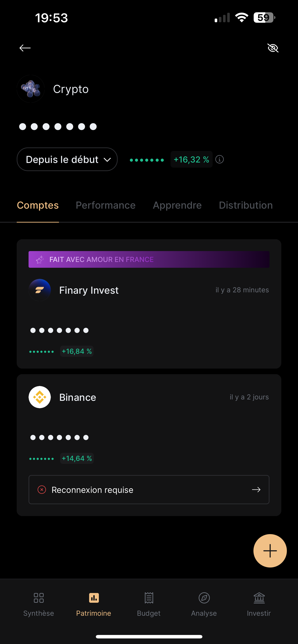Switch to the Performance tab

106,205
